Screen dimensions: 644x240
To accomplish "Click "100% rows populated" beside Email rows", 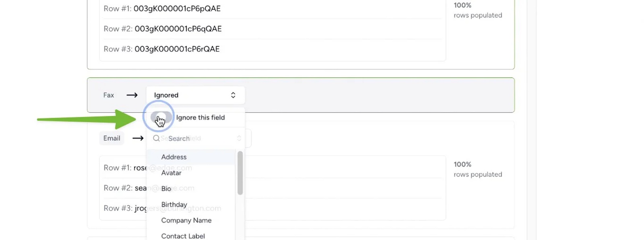I will click(x=478, y=169).
